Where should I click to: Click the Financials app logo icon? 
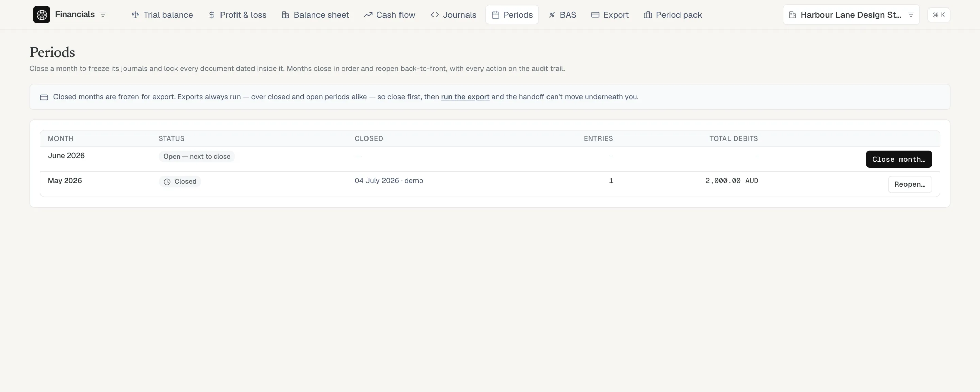pos(42,15)
